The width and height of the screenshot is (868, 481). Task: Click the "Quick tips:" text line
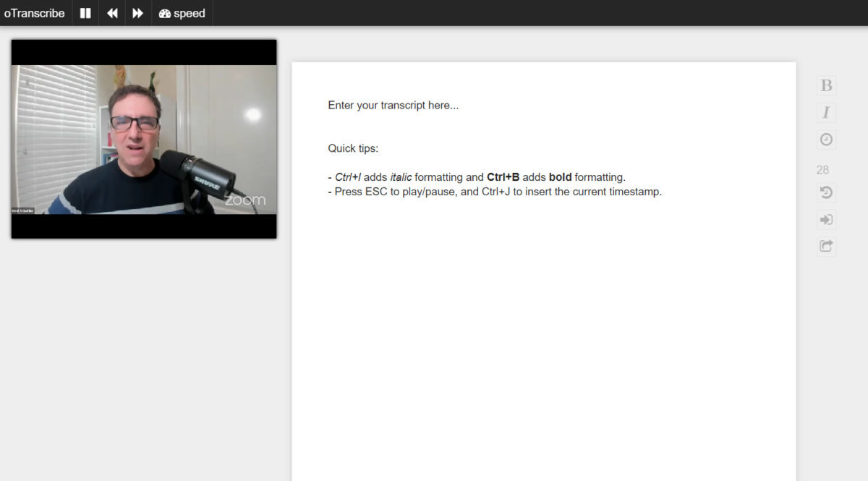coord(353,148)
